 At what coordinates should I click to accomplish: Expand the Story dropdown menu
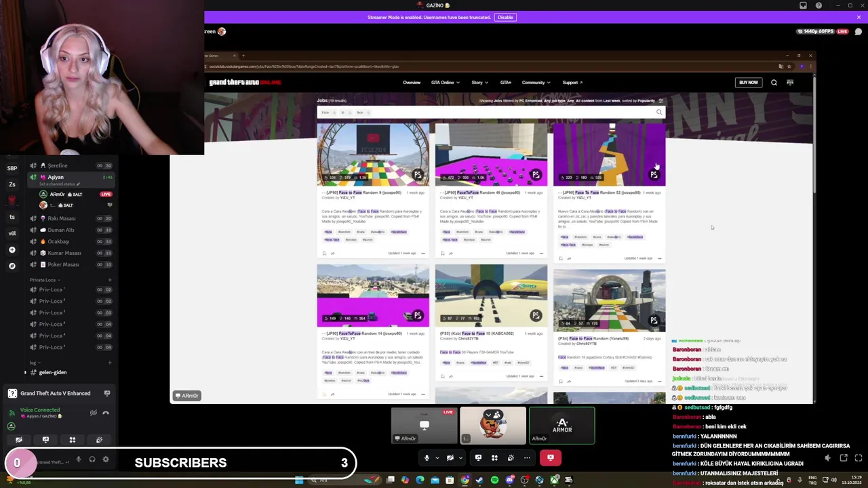(x=479, y=83)
